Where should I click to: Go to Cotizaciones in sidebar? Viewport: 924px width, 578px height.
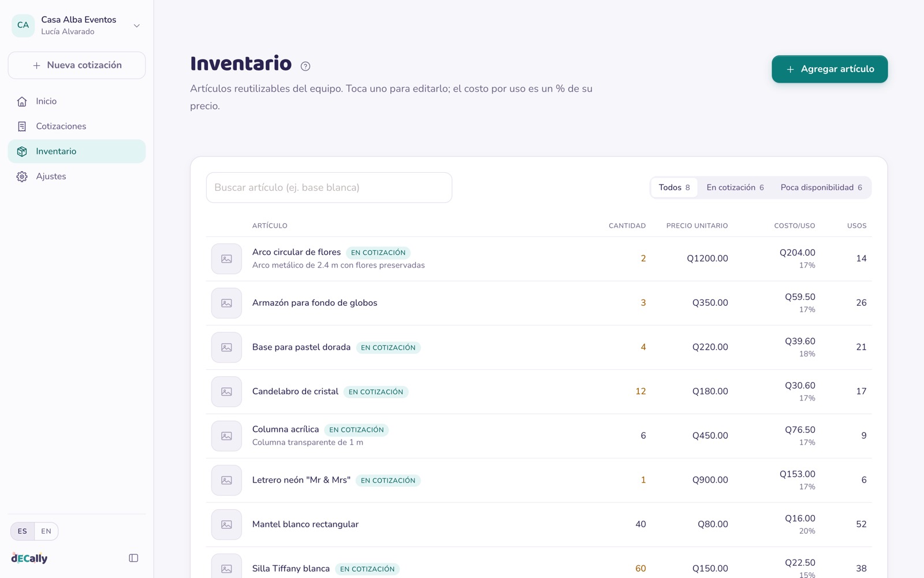click(x=77, y=127)
